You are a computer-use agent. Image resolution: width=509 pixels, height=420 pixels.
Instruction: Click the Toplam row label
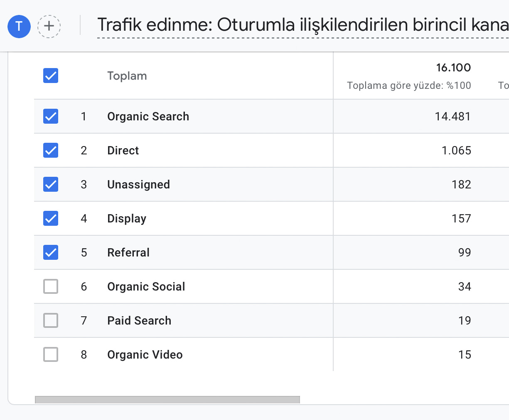click(x=127, y=76)
